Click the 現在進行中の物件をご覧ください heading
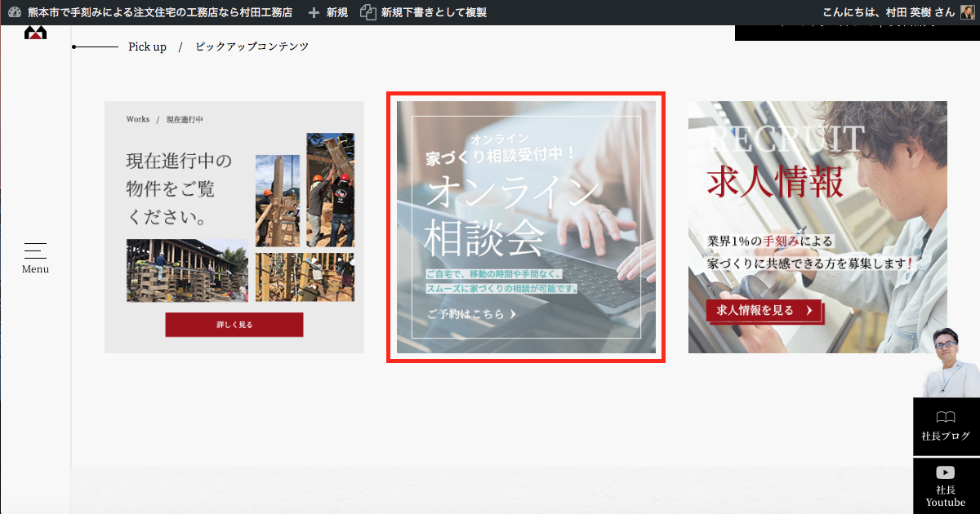980x514 pixels. tap(179, 188)
